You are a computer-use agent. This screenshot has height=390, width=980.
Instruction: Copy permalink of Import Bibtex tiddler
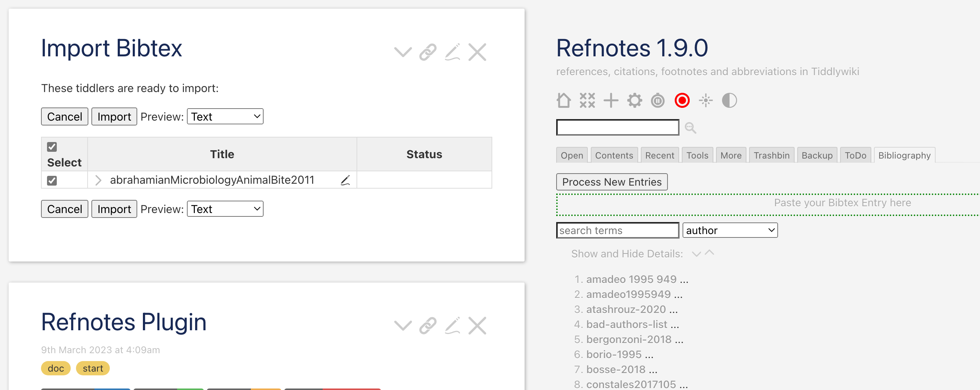(x=428, y=52)
